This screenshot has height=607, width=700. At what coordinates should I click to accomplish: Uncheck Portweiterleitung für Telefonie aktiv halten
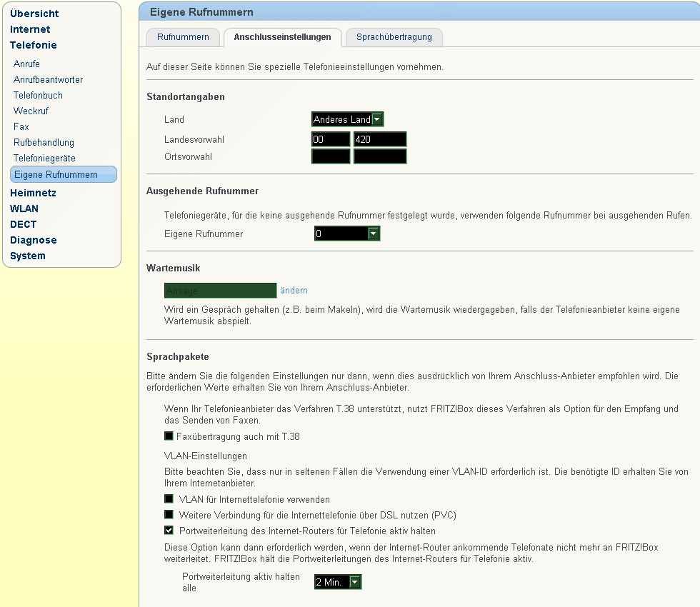coord(169,530)
